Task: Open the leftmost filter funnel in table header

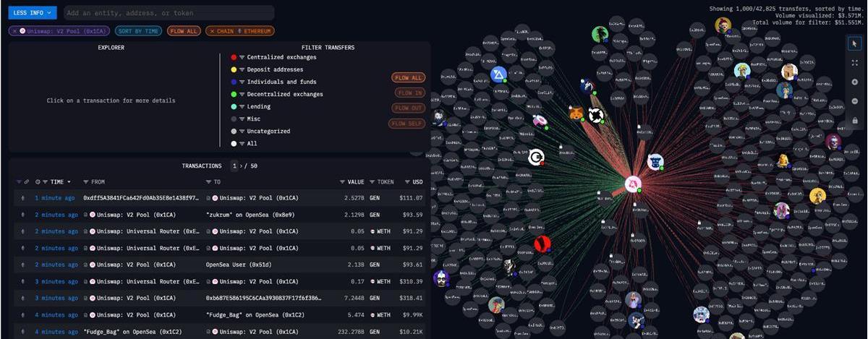Action: click(20, 181)
